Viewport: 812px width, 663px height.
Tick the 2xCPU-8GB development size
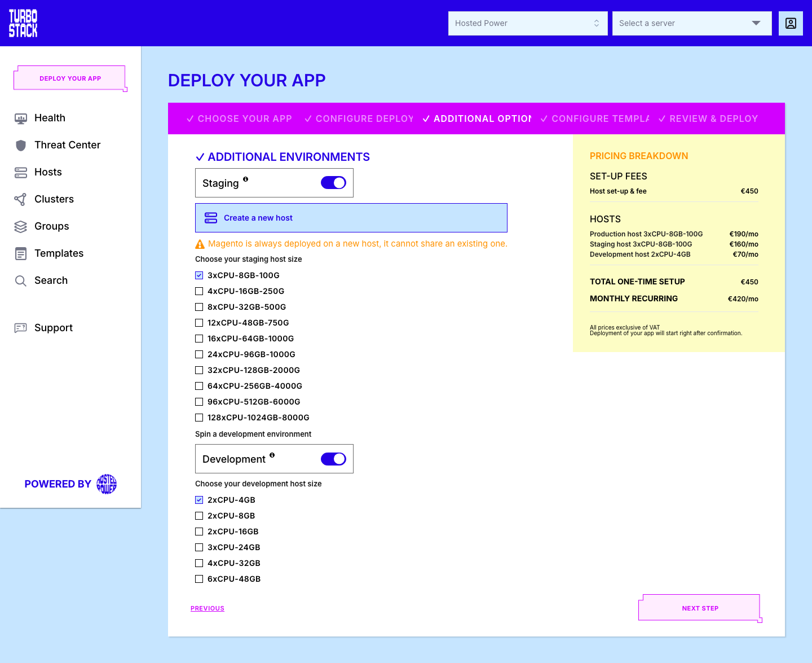click(x=199, y=516)
